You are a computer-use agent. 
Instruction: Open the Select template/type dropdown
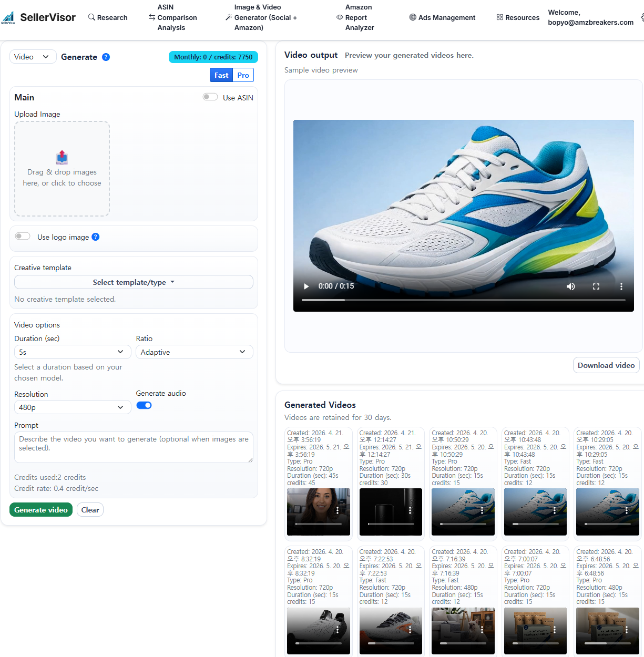click(x=134, y=282)
